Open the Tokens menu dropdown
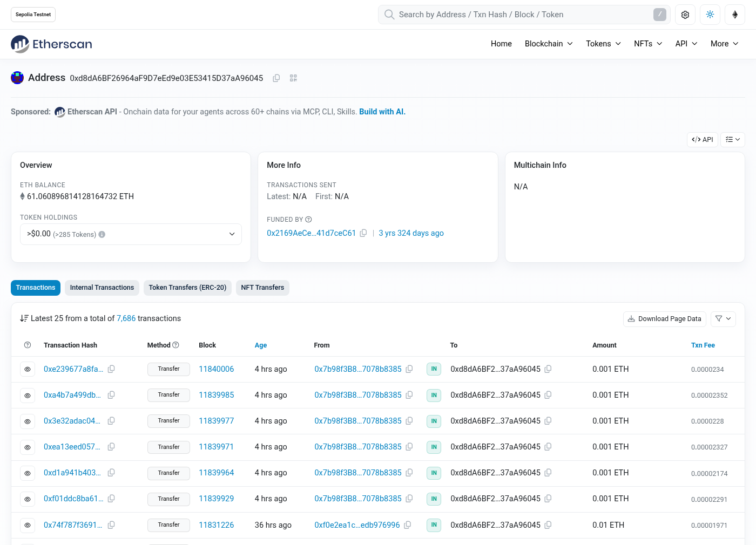The height and width of the screenshot is (545, 756). [603, 44]
